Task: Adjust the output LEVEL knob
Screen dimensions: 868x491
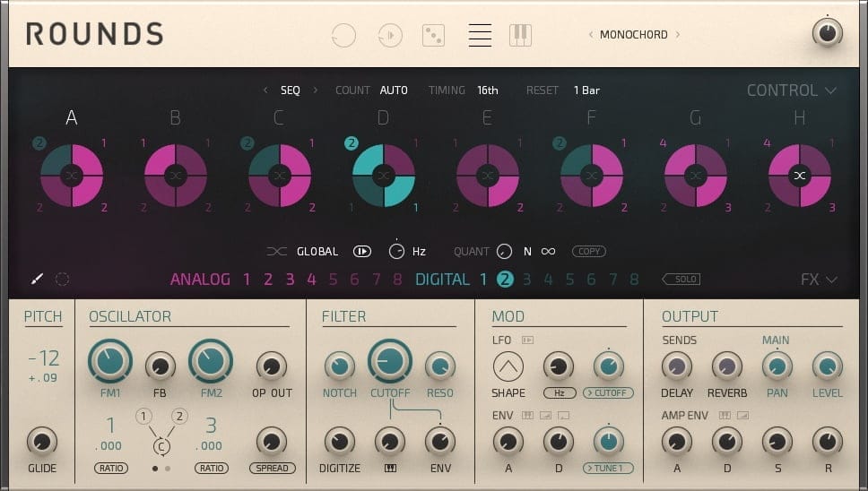Action: click(x=827, y=366)
